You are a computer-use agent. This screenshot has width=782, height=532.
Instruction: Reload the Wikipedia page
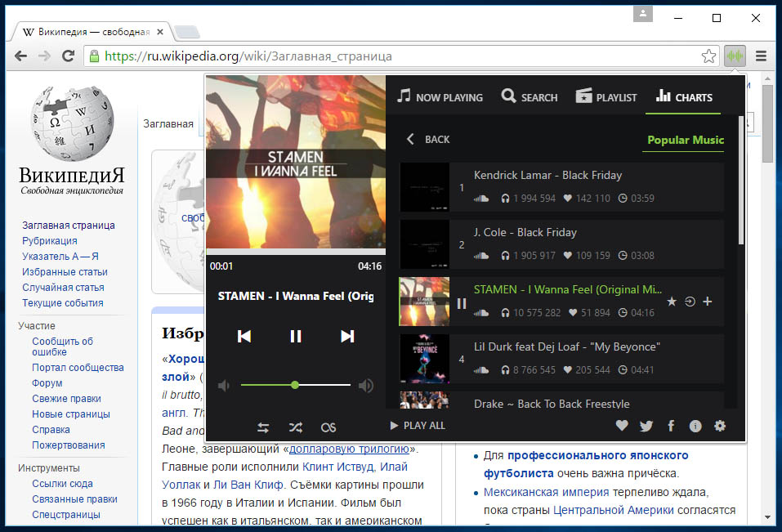[x=69, y=56]
